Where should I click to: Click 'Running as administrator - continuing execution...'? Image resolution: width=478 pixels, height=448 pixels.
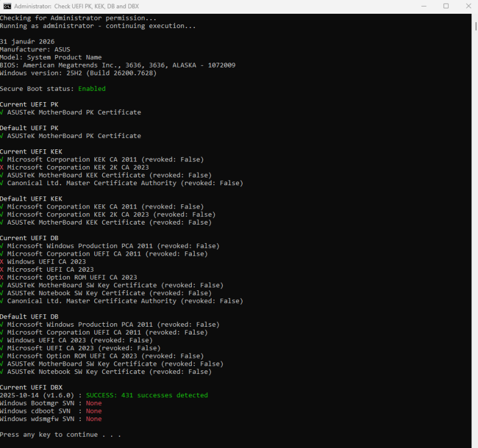[x=98, y=26]
